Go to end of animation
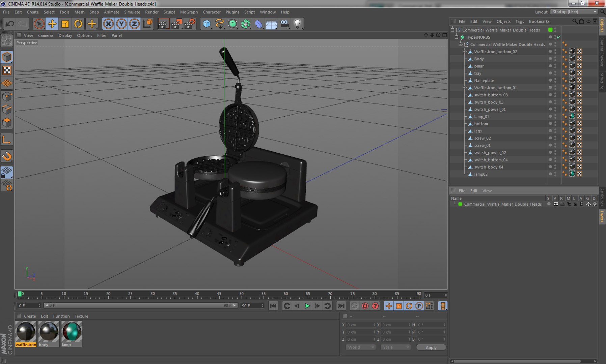606x364 pixels. pyautogui.click(x=341, y=306)
